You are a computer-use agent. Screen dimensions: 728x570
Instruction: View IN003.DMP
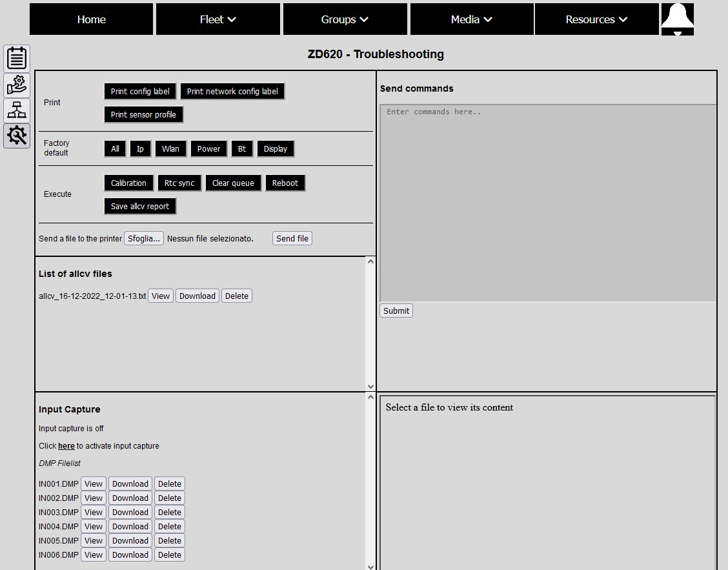pyautogui.click(x=94, y=512)
